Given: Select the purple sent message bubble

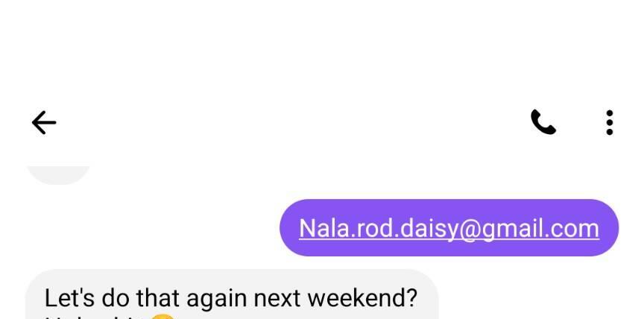Looking at the screenshot, I should point(449,228).
